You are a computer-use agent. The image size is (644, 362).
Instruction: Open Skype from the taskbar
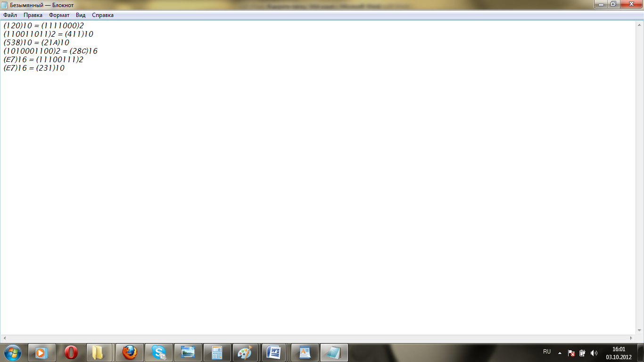159,353
